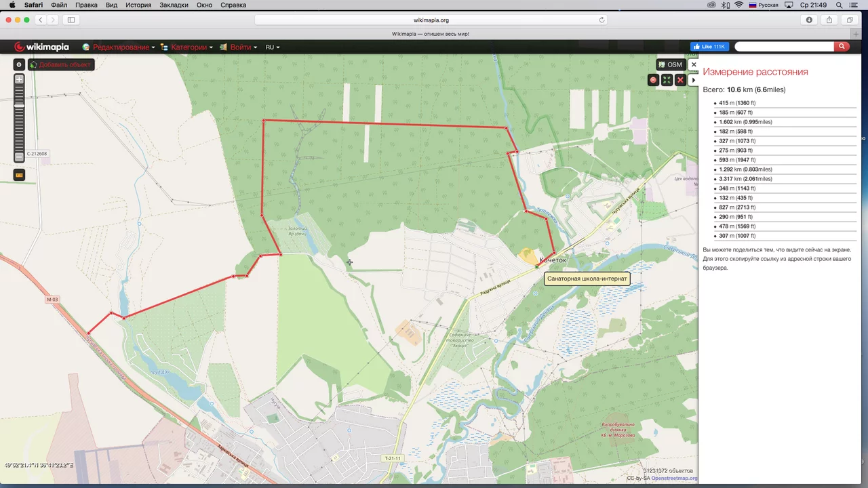Screen dimensions: 868x488
Task: Zoom out with the minus button
Action: pyautogui.click(x=19, y=157)
